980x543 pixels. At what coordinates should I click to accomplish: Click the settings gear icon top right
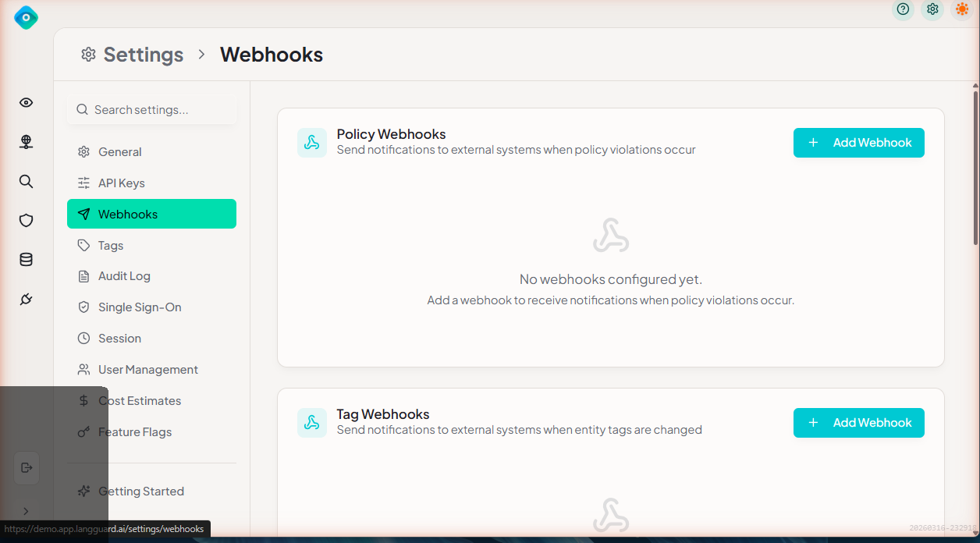[932, 9]
